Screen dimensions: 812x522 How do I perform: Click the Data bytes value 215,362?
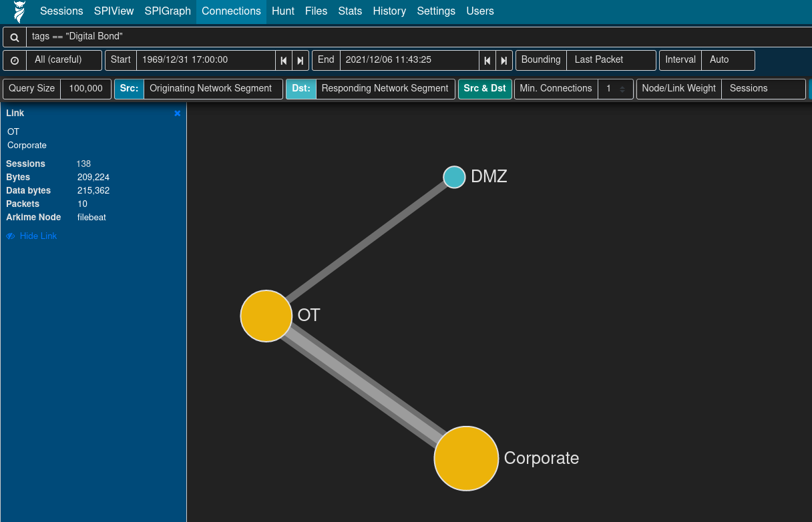93,191
